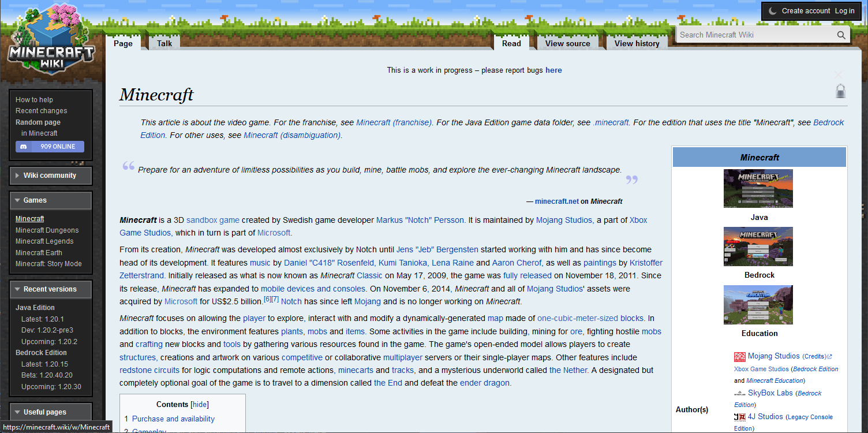The width and height of the screenshot is (868, 433).
Task: Click the SkyBox Labs logo icon
Action: click(x=740, y=393)
